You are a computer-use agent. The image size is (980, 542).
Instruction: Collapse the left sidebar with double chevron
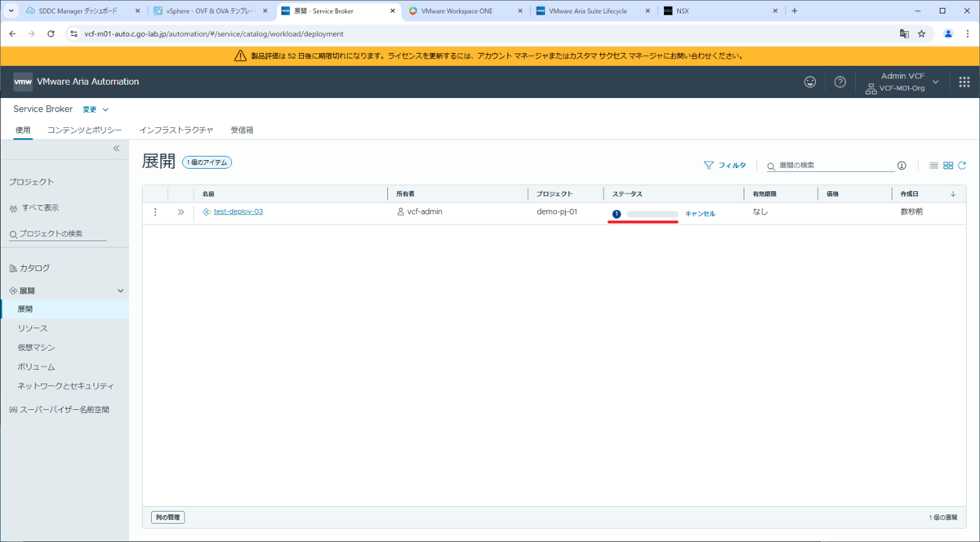[116, 149]
